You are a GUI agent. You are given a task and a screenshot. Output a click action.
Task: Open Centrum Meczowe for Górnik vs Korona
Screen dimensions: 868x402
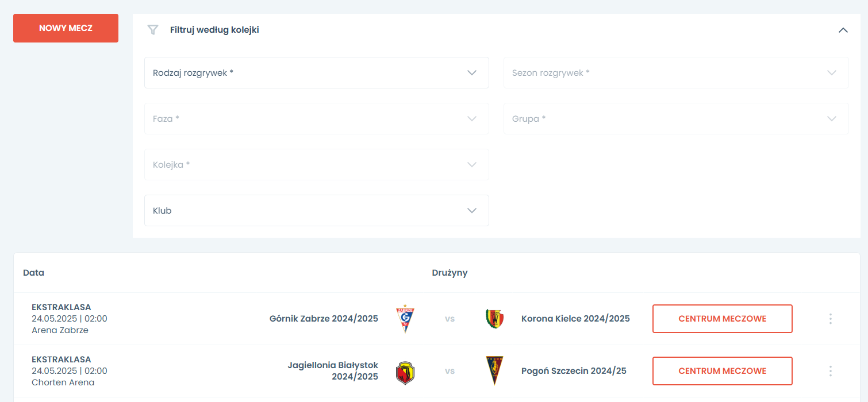[x=722, y=319]
